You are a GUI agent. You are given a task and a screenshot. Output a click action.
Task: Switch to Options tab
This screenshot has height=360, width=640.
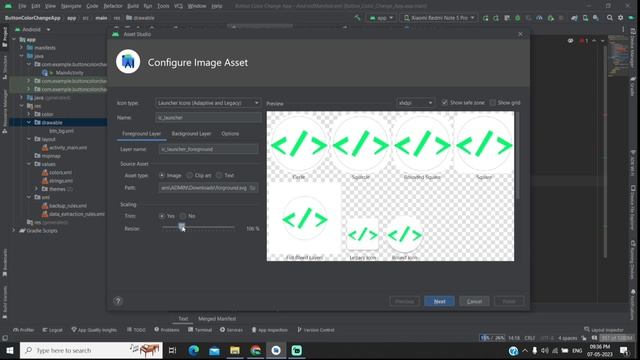[230, 134]
